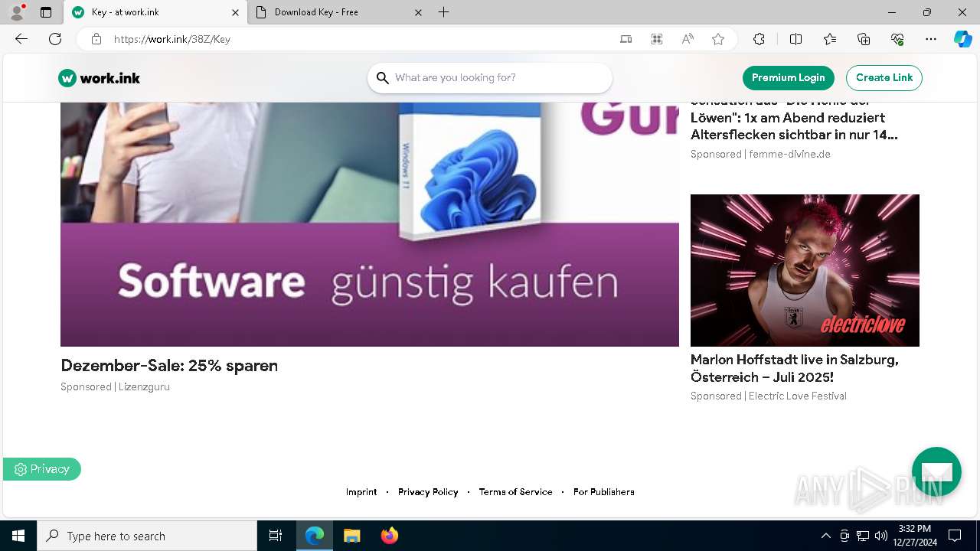Open Microsoft Edge from taskbar
Screen dimensions: 980x551
pyautogui.click(x=315, y=536)
